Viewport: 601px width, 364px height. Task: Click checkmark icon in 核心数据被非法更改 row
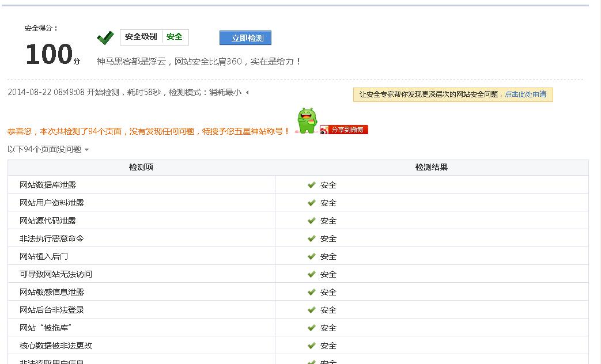click(312, 346)
